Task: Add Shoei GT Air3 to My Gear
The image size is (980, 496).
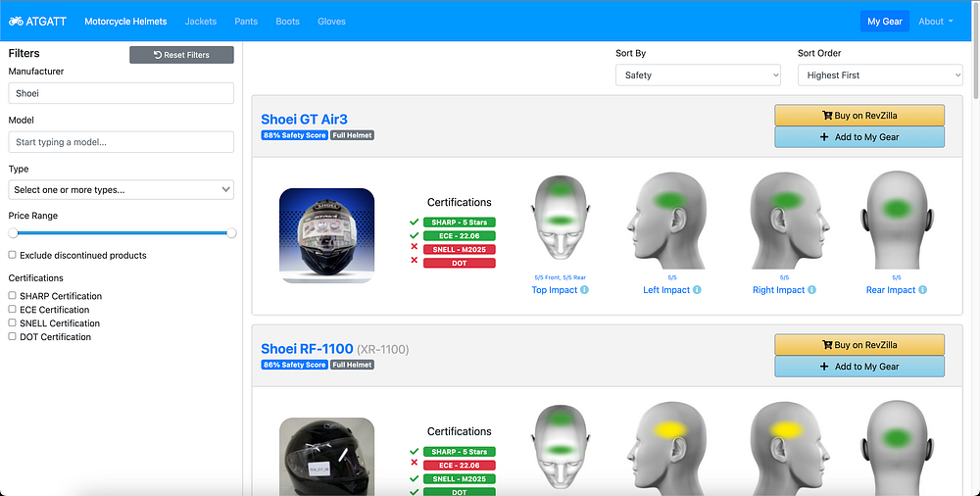Action: point(859,137)
